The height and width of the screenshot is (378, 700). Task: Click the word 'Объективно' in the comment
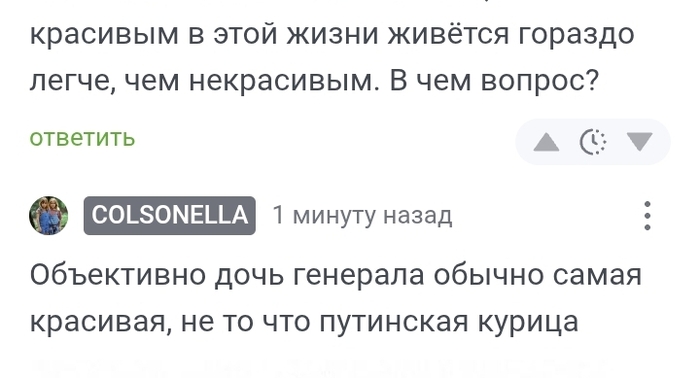117,274
